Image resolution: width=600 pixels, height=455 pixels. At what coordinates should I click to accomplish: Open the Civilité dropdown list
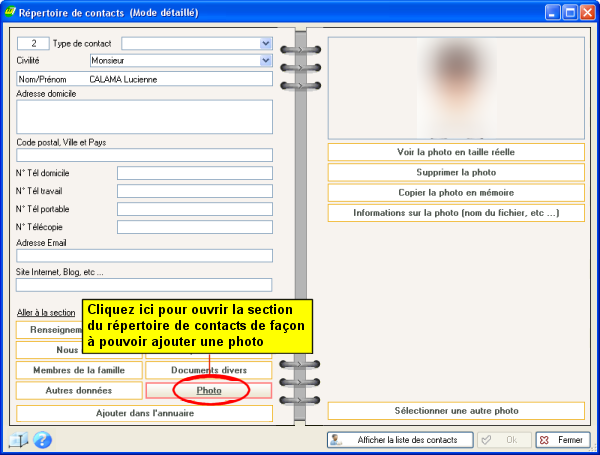click(266, 60)
